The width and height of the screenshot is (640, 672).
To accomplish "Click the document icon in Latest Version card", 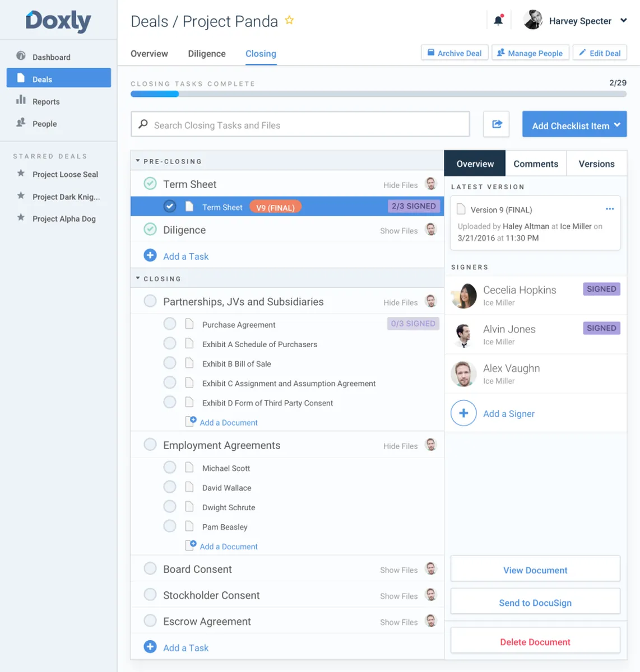I will coord(461,209).
